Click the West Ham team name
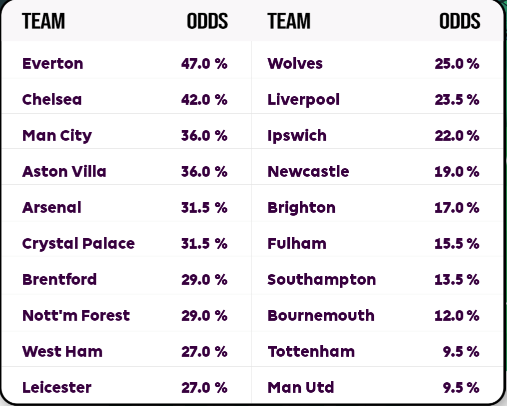 click(62, 351)
